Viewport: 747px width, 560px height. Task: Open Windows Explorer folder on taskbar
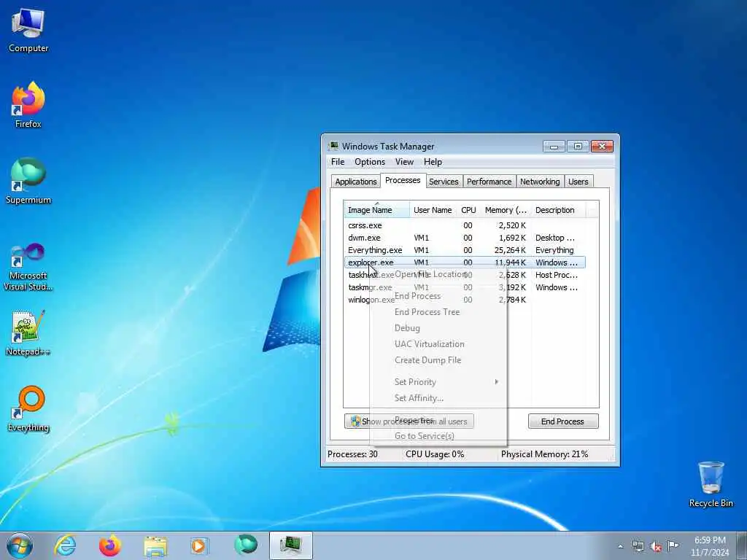(x=155, y=545)
